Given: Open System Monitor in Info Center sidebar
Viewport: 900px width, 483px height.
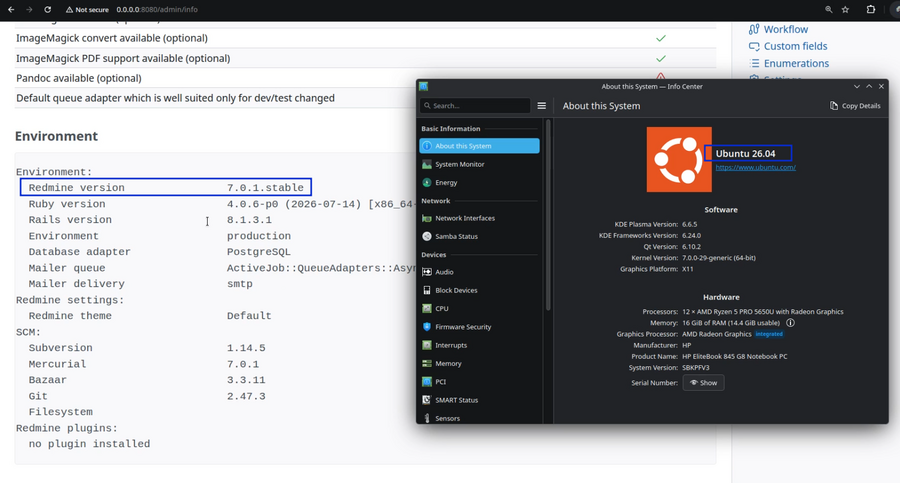Looking at the screenshot, I should pos(479,164).
